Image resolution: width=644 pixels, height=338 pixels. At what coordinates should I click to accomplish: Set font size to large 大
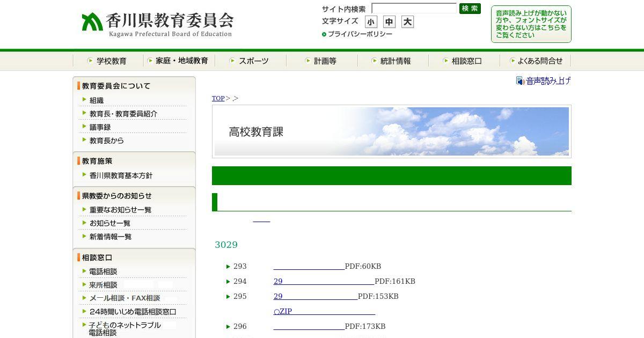coord(407,22)
